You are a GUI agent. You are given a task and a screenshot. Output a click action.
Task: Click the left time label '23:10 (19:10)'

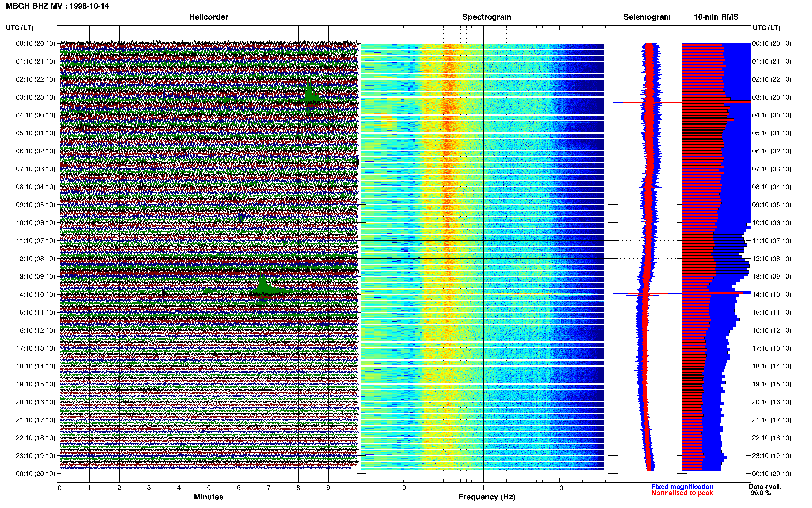[x=36, y=456]
